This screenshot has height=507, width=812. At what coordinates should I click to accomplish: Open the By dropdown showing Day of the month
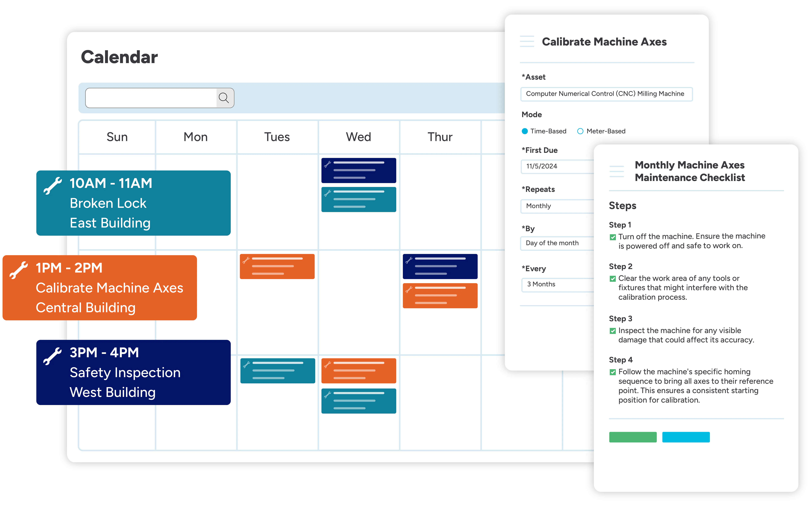pyautogui.click(x=557, y=243)
